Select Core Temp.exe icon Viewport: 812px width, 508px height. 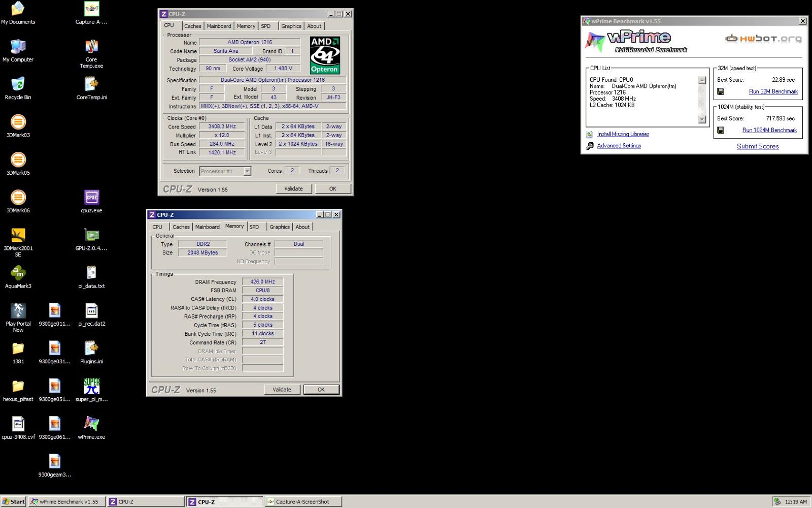pyautogui.click(x=91, y=54)
